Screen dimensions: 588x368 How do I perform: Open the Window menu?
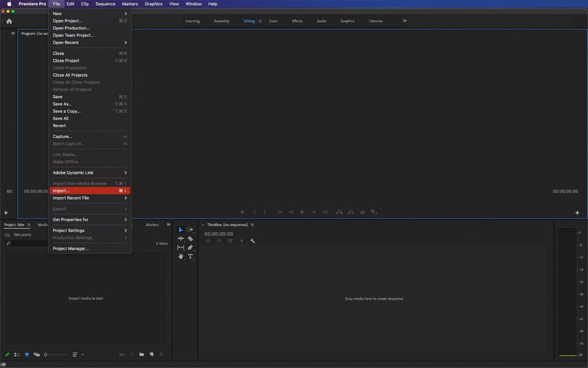point(194,4)
